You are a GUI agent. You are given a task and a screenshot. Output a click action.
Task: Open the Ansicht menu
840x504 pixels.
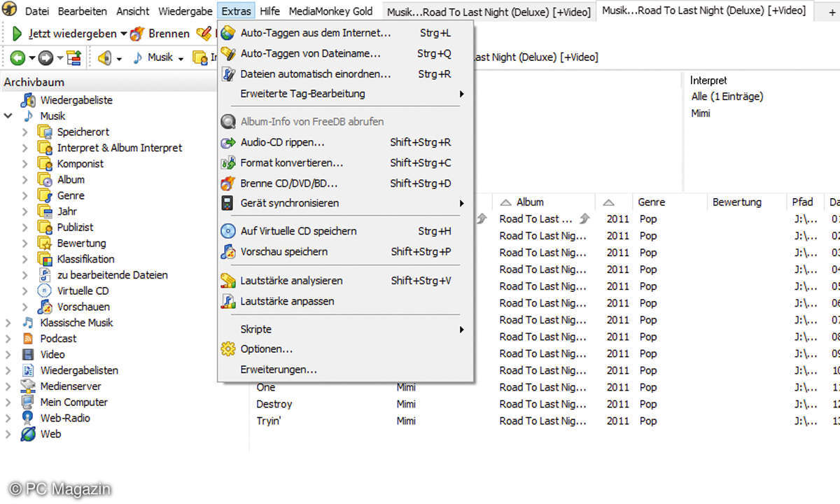133,11
